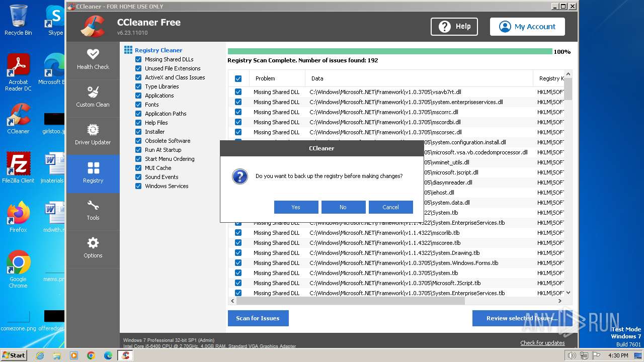The width and height of the screenshot is (644, 362).
Task: Toggle Type Libraries checkbox
Action: pyautogui.click(x=138, y=86)
